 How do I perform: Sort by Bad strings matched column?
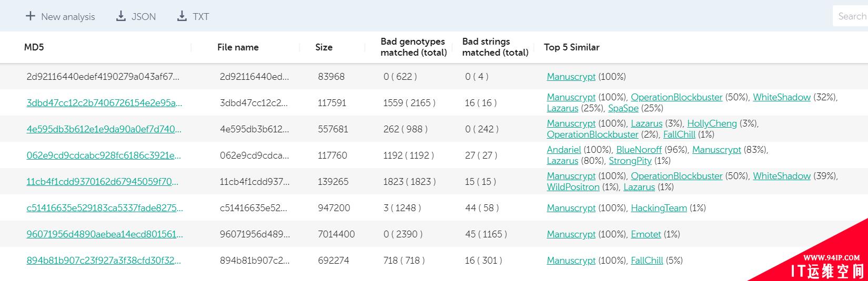pyautogui.click(x=496, y=47)
